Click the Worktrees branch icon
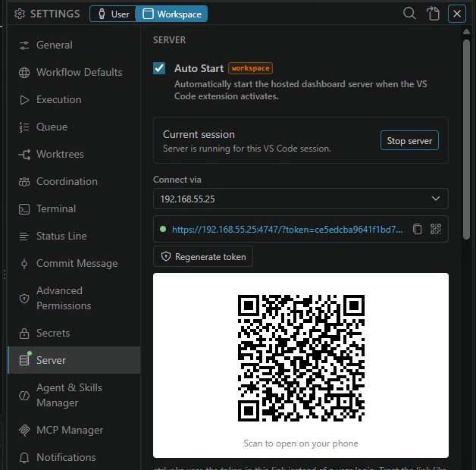Screen dimensions: 476x470 click(x=24, y=155)
